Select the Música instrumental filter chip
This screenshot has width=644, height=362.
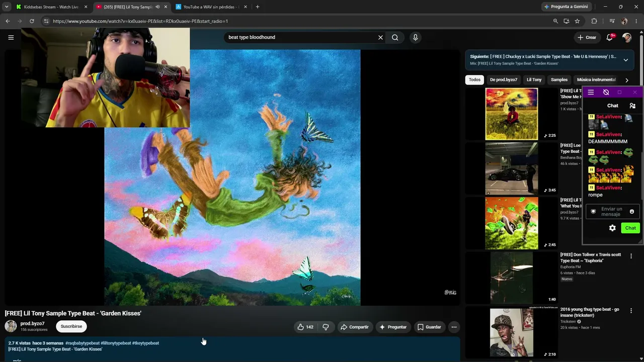tap(596, 79)
